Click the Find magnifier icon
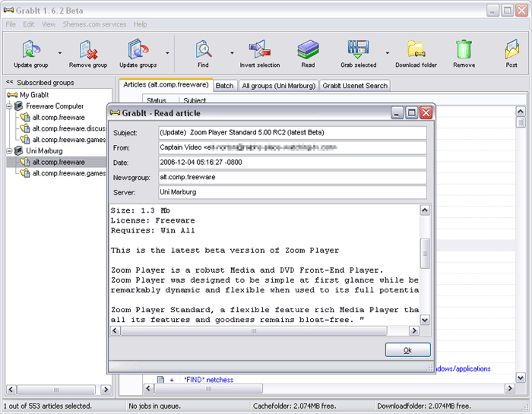The image size is (532, 414). 203,49
